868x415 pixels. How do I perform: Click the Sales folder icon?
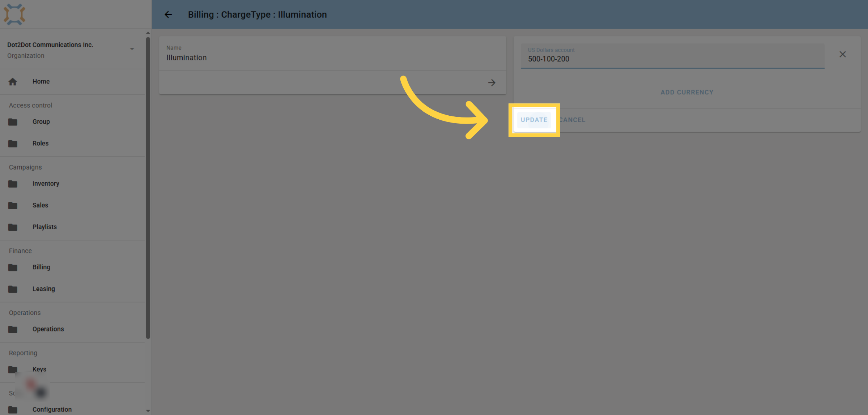13,205
